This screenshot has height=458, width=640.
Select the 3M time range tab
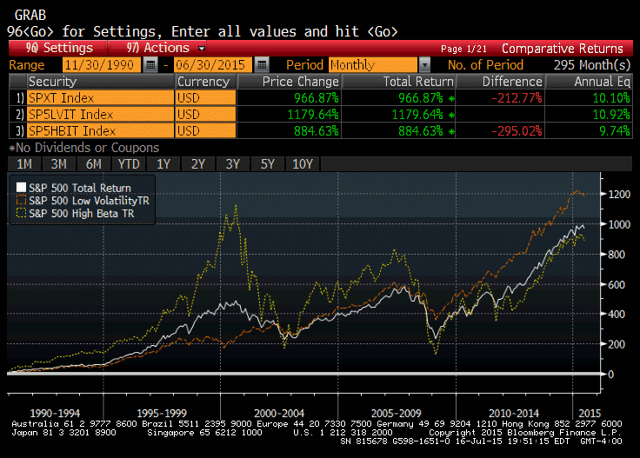coord(59,164)
